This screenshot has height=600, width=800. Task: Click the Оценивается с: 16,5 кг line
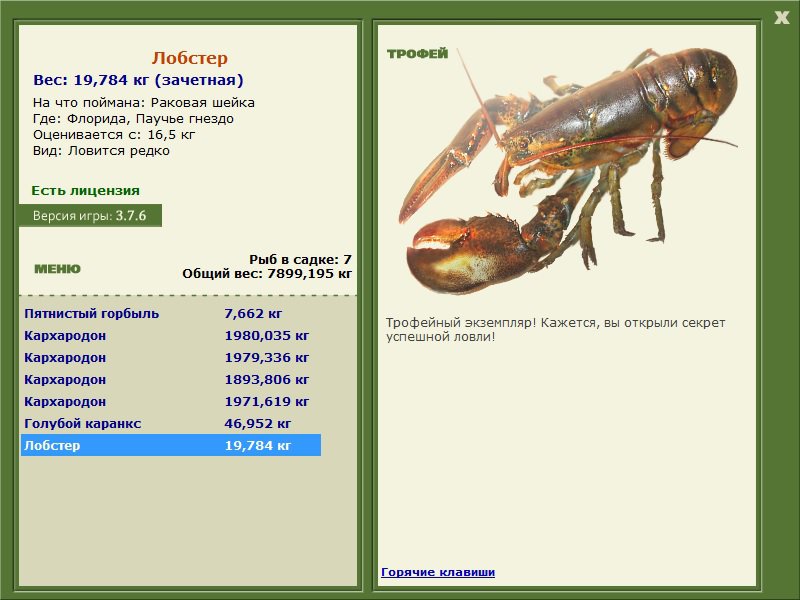(x=114, y=135)
